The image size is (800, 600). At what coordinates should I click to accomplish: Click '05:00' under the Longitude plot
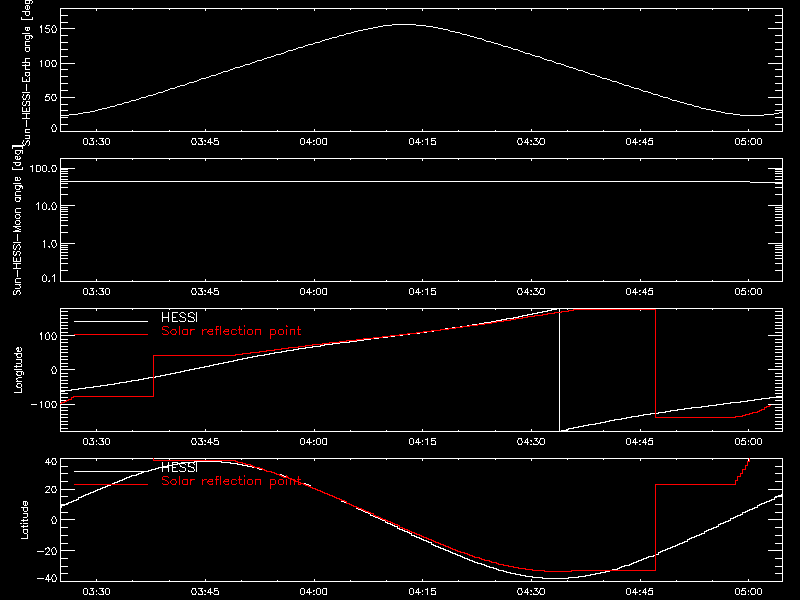pyautogui.click(x=748, y=442)
